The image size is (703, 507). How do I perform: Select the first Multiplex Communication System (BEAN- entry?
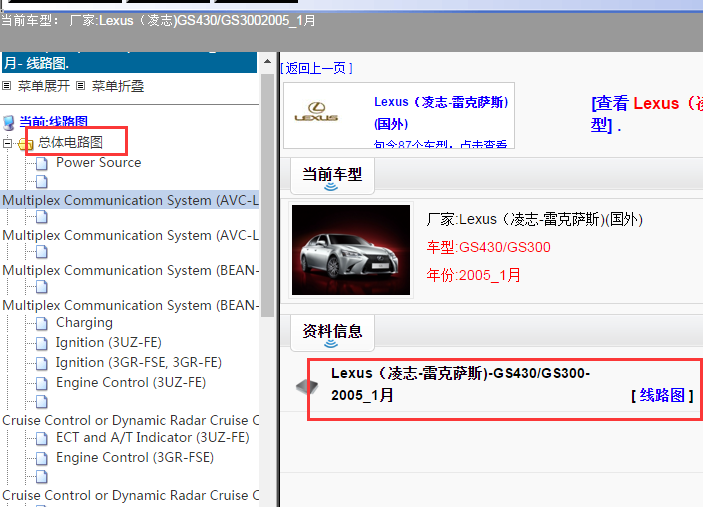click(130, 270)
